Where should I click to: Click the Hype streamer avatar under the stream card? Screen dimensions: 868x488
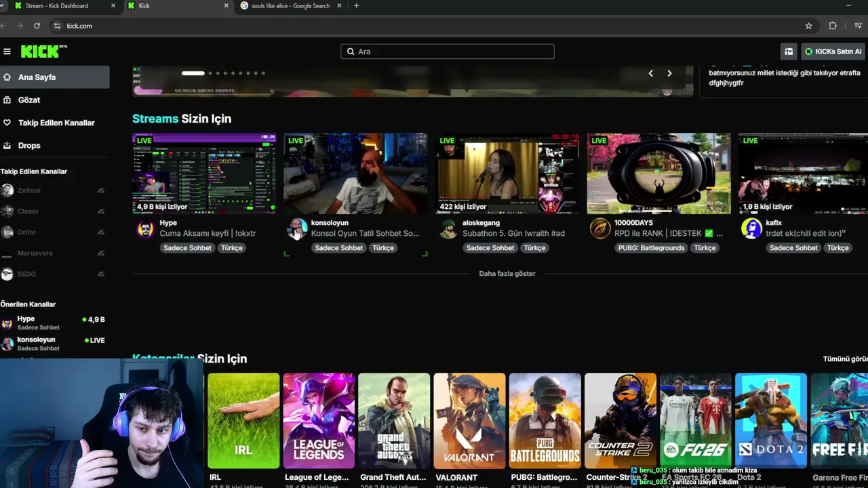[145, 229]
